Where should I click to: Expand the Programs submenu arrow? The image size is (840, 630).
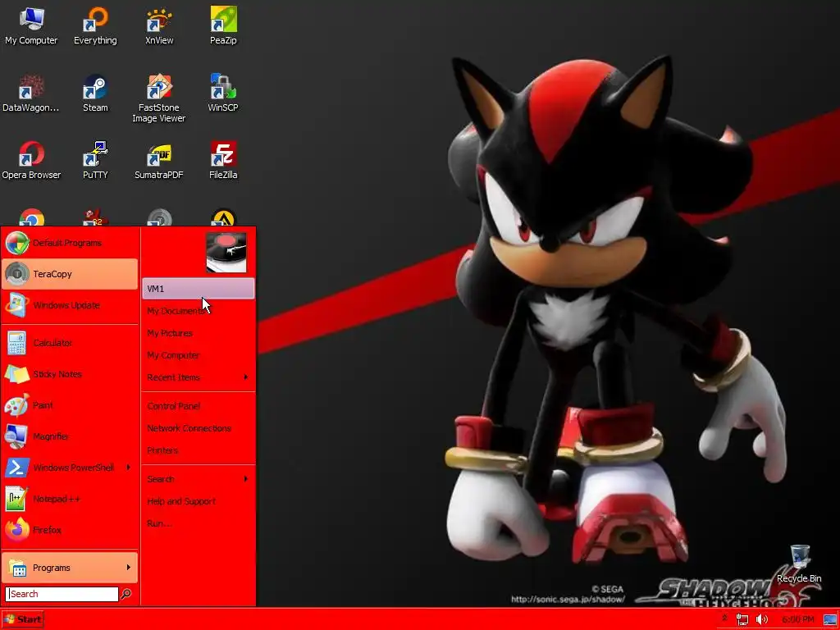[x=129, y=568]
